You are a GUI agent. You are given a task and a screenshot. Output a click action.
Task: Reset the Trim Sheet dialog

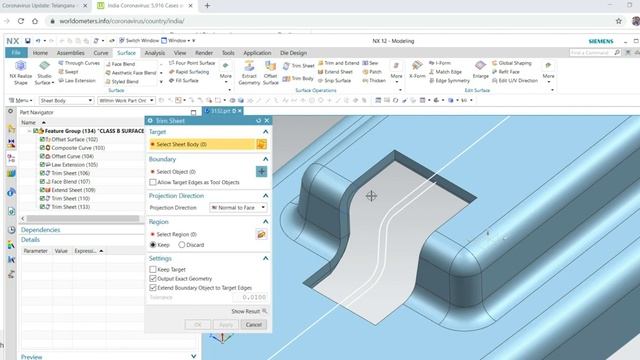(x=258, y=121)
